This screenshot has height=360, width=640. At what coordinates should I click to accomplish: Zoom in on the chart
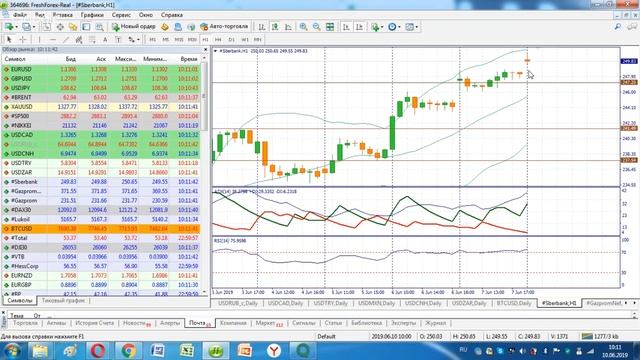[303, 27]
